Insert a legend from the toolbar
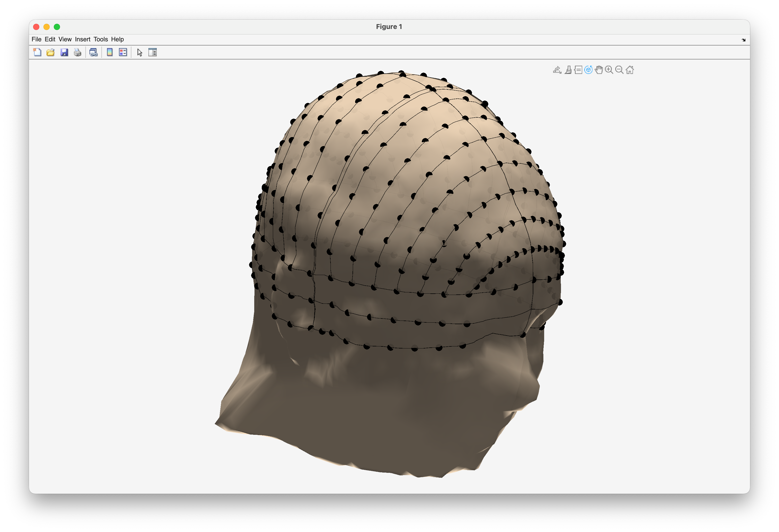This screenshot has width=779, height=532. pos(123,52)
